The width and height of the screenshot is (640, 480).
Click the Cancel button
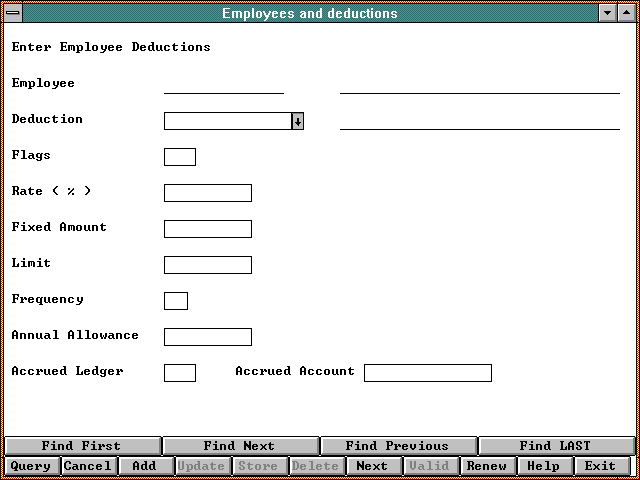click(x=88, y=466)
